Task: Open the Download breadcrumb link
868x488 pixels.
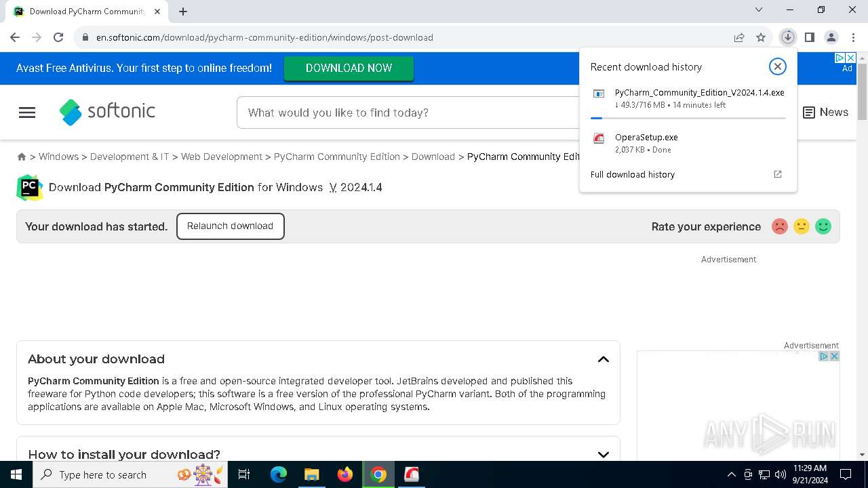Action: click(x=433, y=157)
